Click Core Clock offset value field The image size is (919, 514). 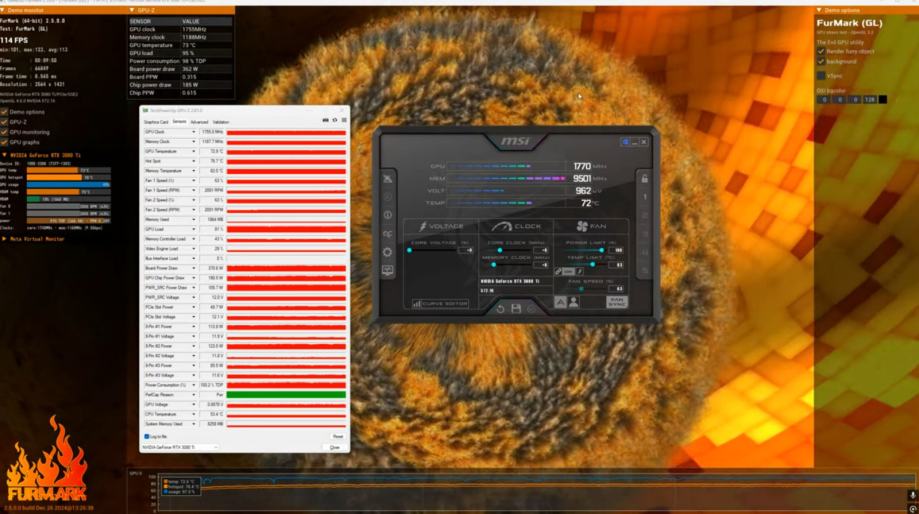tap(541, 250)
